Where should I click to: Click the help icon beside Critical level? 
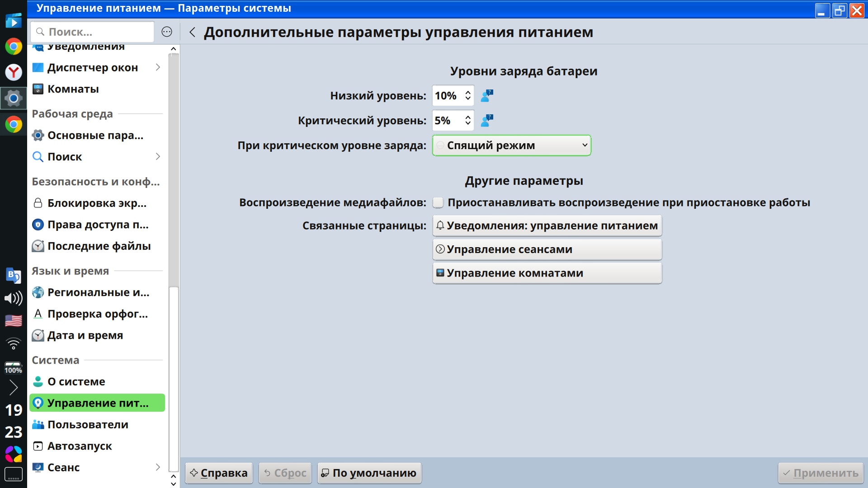tap(487, 121)
